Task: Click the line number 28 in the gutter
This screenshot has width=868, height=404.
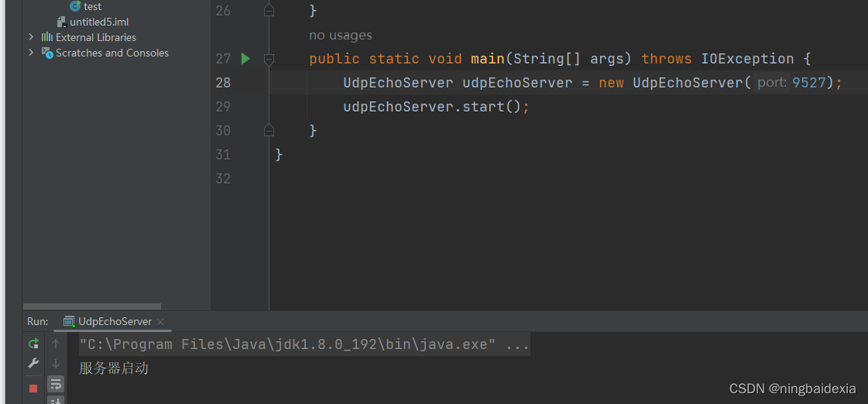Action: pos(223,83)
